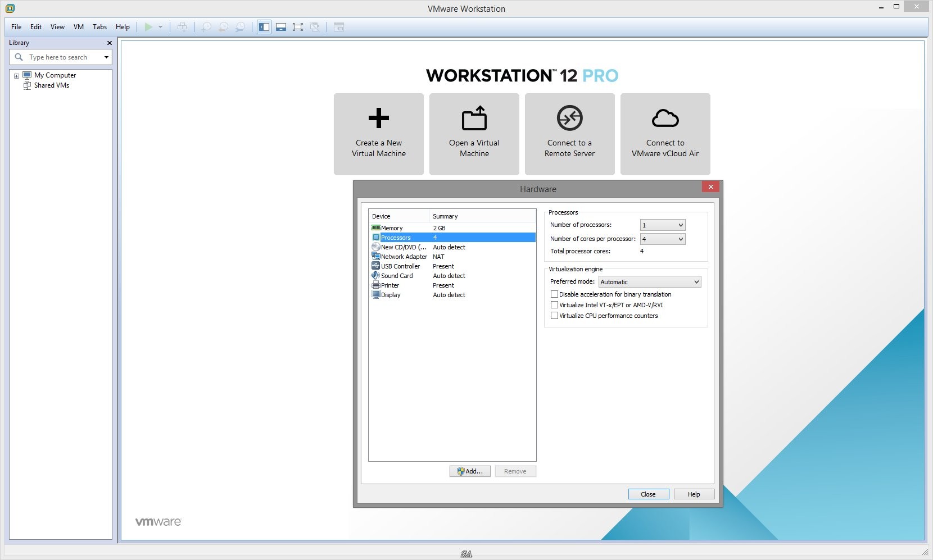Open the Number of processors dropdown
This screenshot has width=933, height=560.
click(663, 225)
